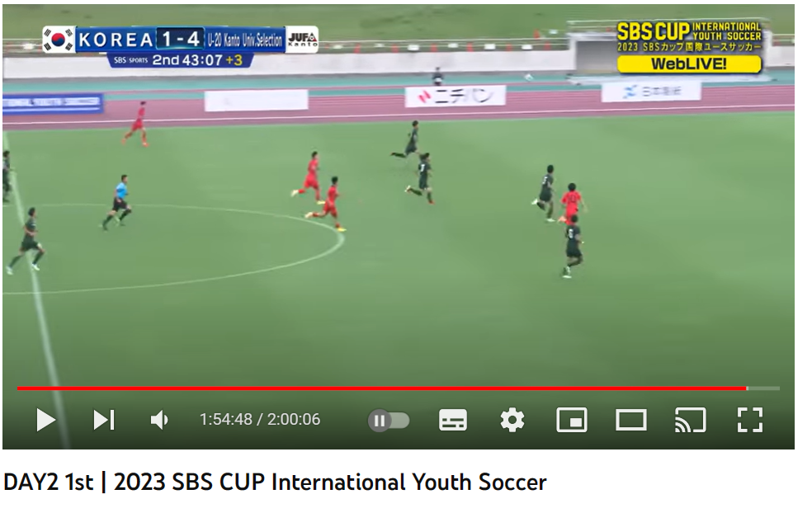Click the JUFA Kanto team logo
The image size is (812, 513).
302,40
